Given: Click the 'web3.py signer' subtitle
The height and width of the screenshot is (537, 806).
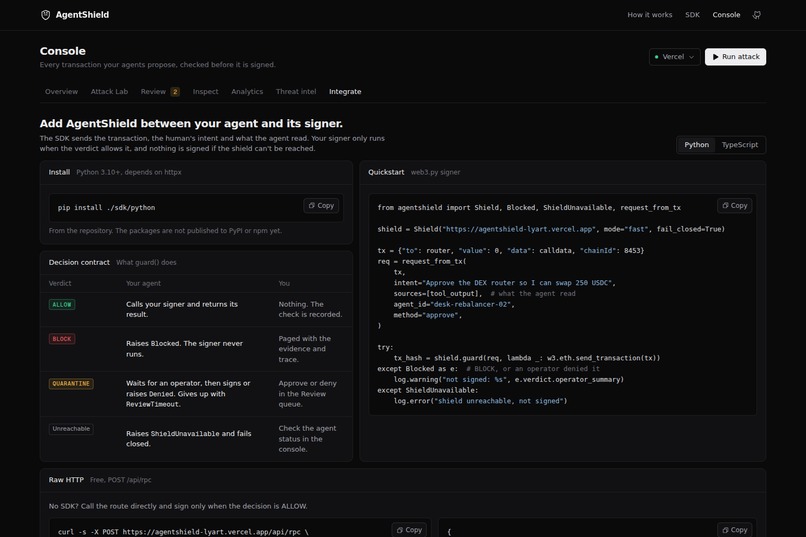Looking at the screenshot, I should click(x=435, y=172).
